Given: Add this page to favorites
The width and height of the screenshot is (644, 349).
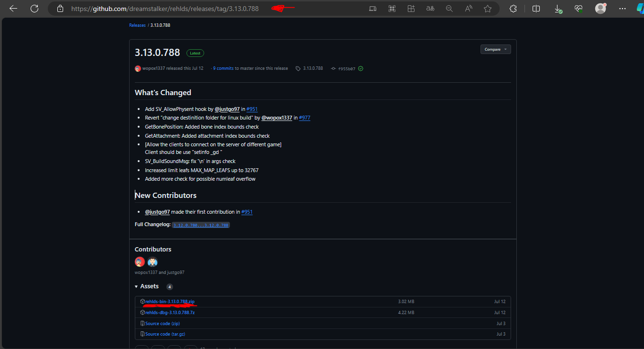Looking at the screenshot, I should pyautogui.click(x=488, y=9).
